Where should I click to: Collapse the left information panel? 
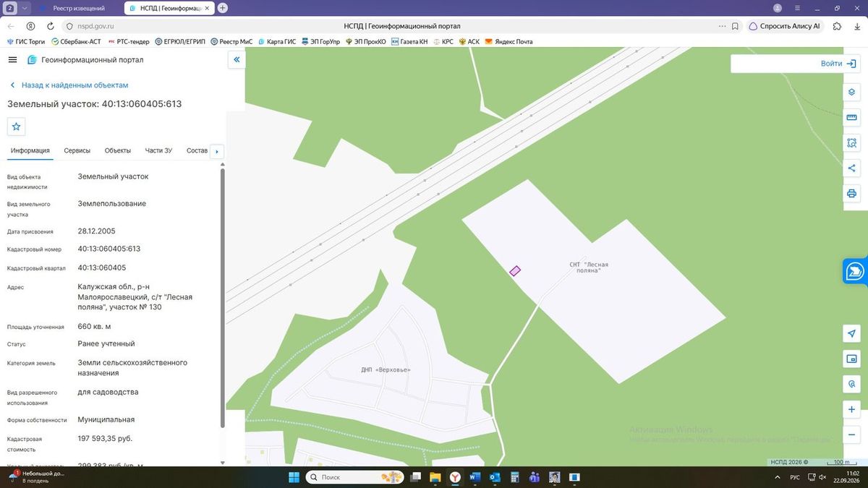coord(237,60)
